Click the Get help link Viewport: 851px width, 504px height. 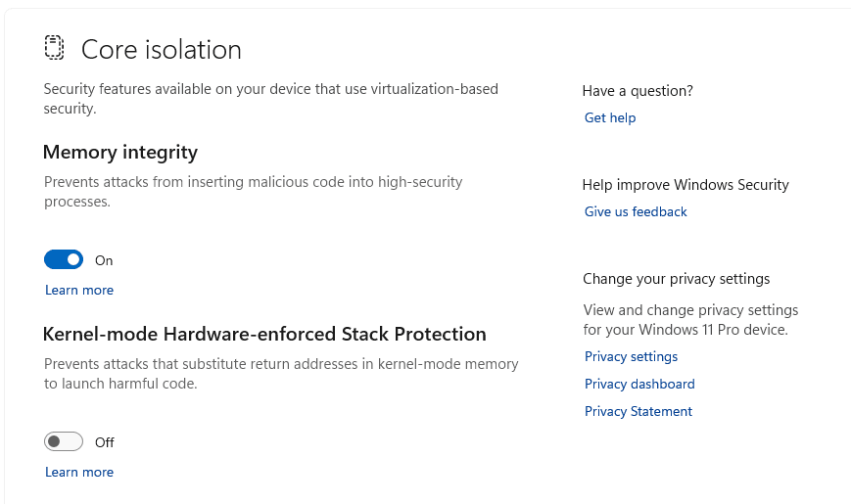pos(610,118)
